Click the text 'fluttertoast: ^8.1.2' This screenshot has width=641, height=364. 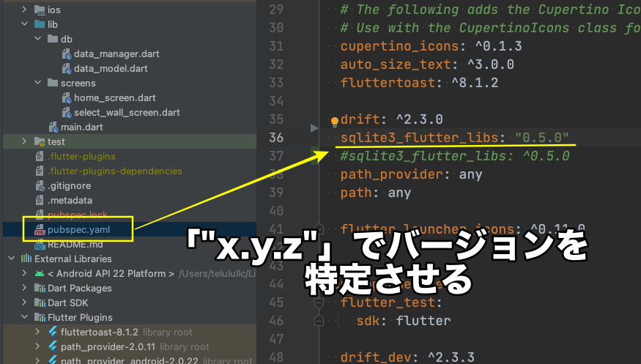click(x=420, y=83)
